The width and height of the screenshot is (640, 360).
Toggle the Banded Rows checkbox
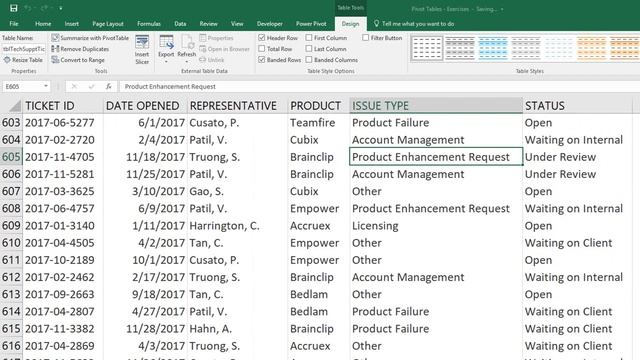pyautogui.click(x=262, y=60)
